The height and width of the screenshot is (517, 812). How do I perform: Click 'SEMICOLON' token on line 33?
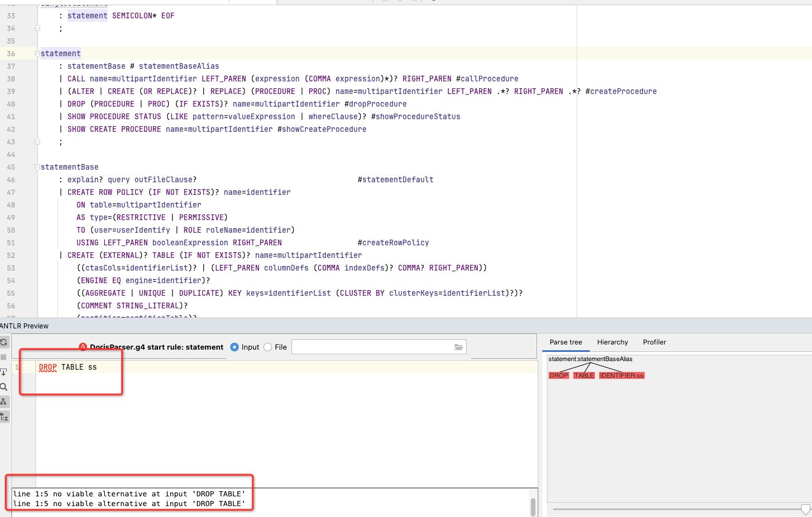(x=132, y=16)
